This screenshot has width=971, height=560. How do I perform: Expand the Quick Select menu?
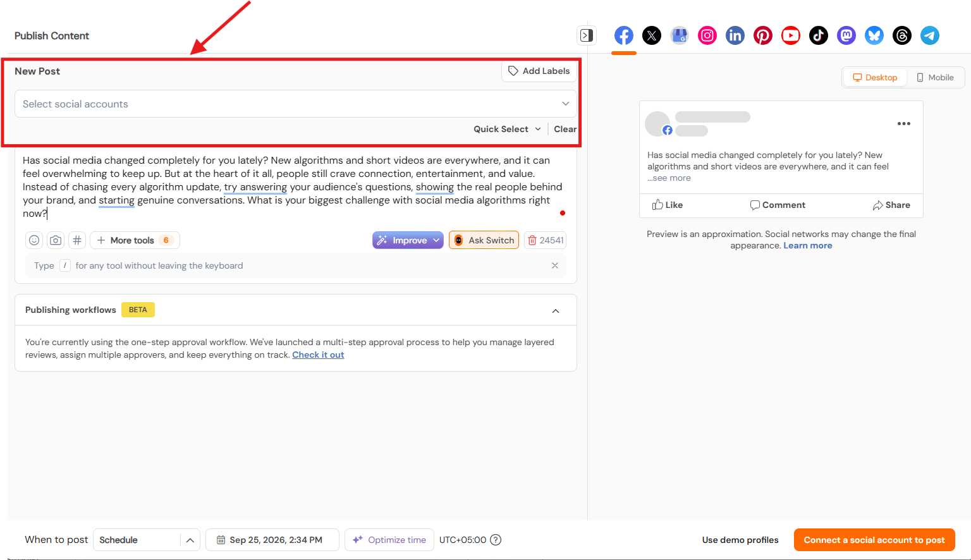507,129
